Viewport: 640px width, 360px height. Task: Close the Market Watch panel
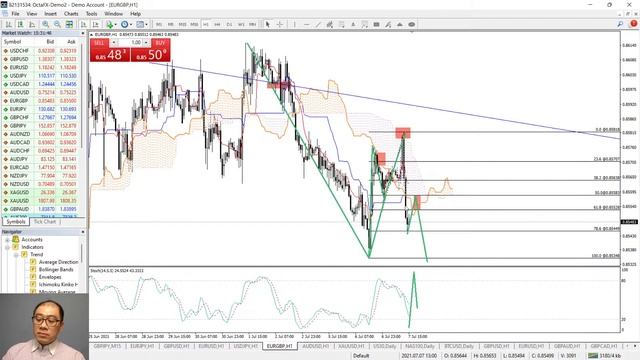click(x=83, y=33)
